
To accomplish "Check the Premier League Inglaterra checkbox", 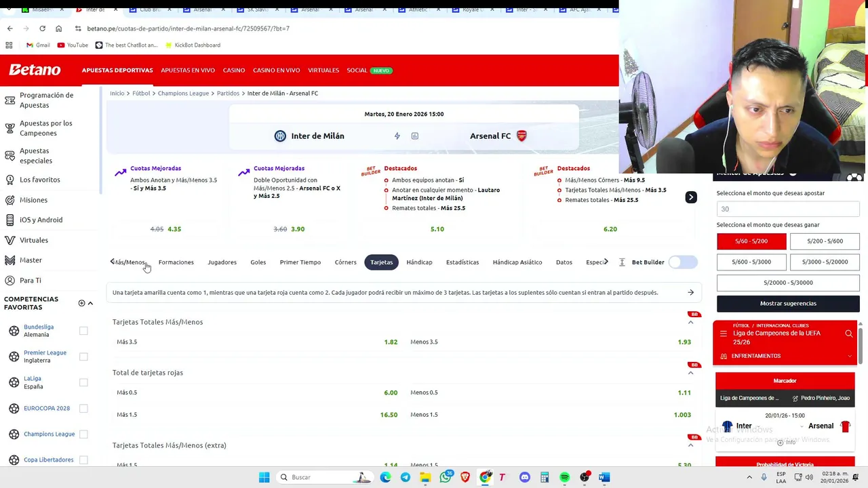I will tap(83, 357).
